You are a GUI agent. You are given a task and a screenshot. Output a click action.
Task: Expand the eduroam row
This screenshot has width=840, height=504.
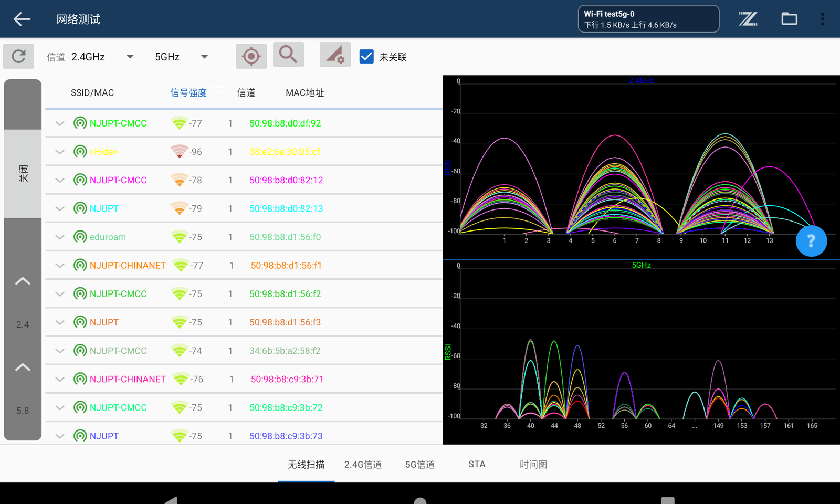click(60, 237)
